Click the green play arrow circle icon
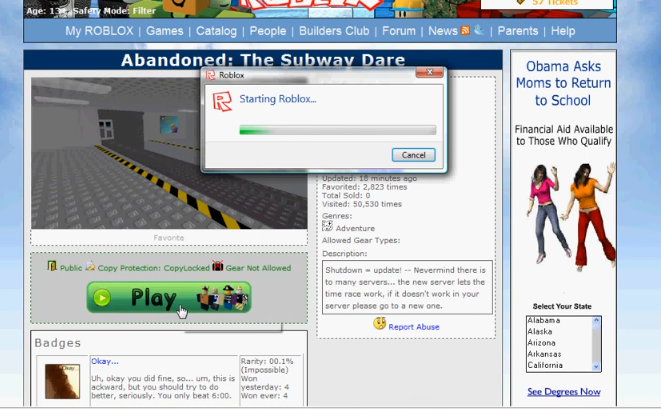This screenshot has height=409, width=661. (x=102, y=298)
